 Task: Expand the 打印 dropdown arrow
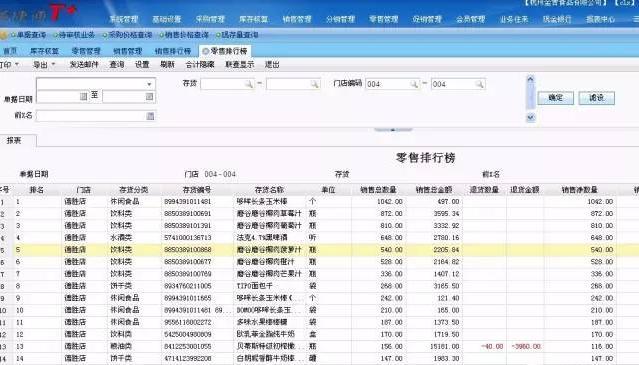pos(17,64)
